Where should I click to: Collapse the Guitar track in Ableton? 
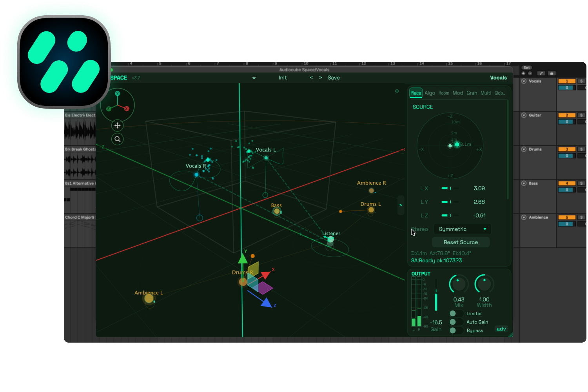[x=524, y=115]
